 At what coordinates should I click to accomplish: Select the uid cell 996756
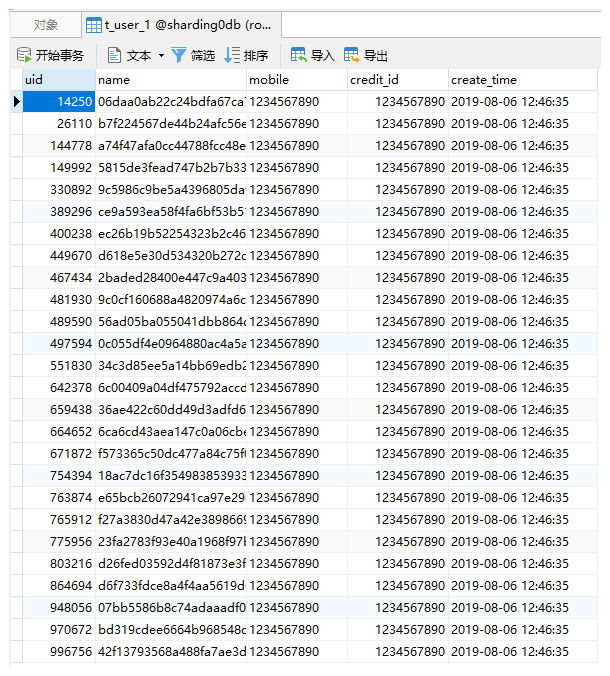(59, 651)
